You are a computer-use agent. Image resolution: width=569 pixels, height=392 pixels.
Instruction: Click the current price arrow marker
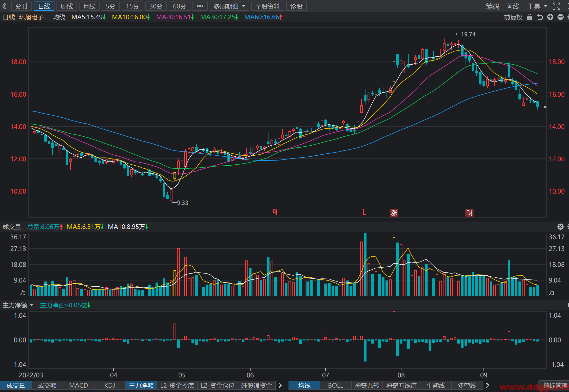tap(545, 107)
